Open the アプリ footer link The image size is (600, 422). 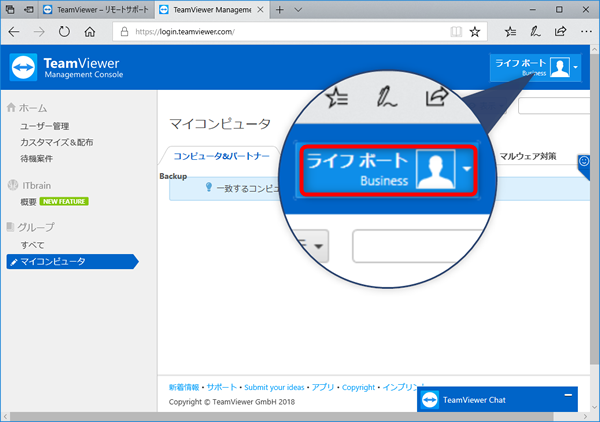coord(323,387)
